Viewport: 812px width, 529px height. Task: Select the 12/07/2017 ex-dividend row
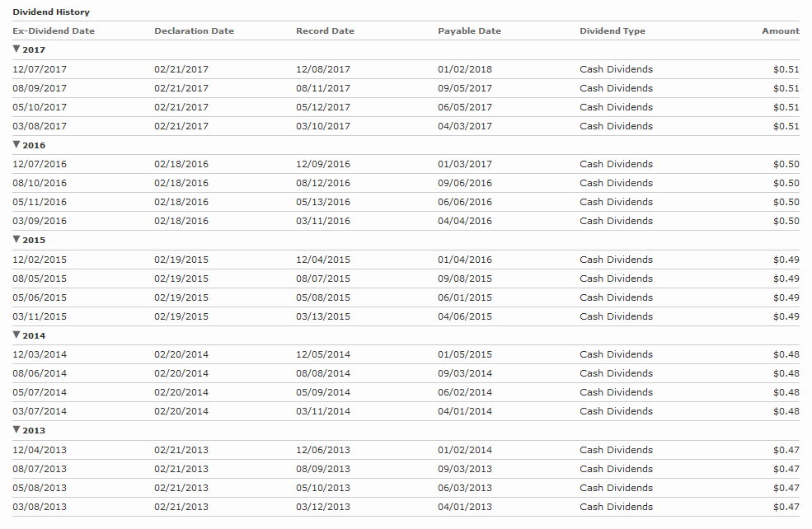[x=406, y=69]
